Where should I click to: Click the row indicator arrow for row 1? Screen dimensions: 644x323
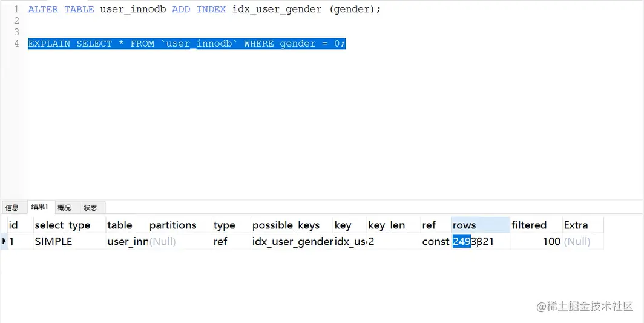click(4, 242)
